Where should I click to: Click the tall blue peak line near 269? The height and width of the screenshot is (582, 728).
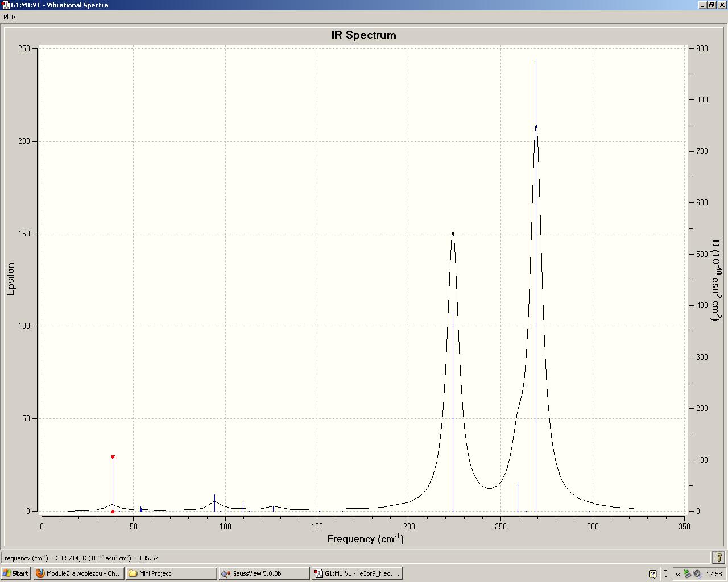tap(536, 284)
